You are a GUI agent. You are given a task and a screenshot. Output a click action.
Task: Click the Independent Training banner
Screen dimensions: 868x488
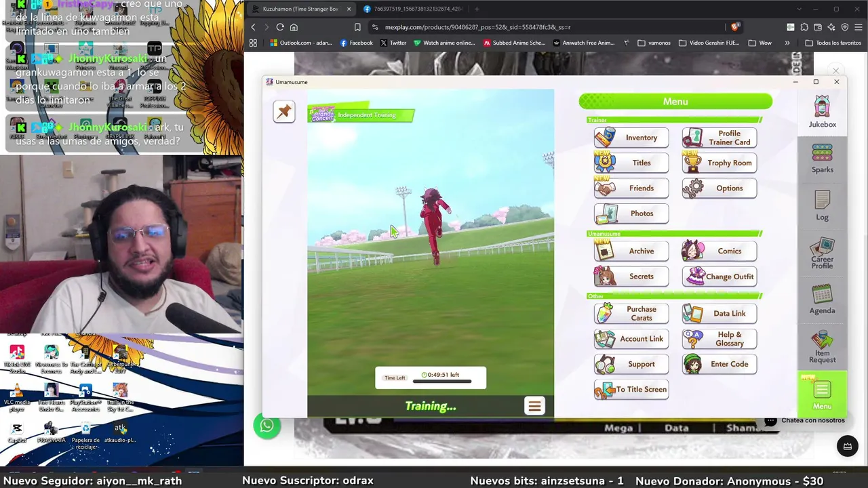(x=361, y=115)
